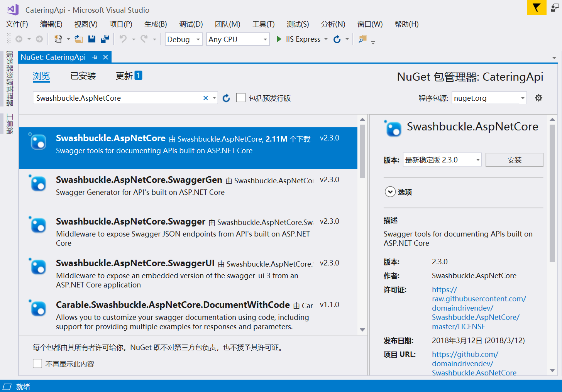The height and width of the screenshot is (392, 562).
Task: Select the Swashbuckle.AspNetCore.SwaggerUI package row
Action: pos(188,273)
